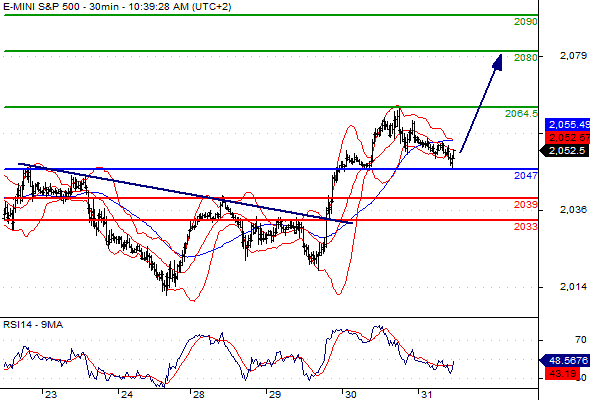Click the 2,014 price axis value
590x400 pixels.
tap(573, 287)
